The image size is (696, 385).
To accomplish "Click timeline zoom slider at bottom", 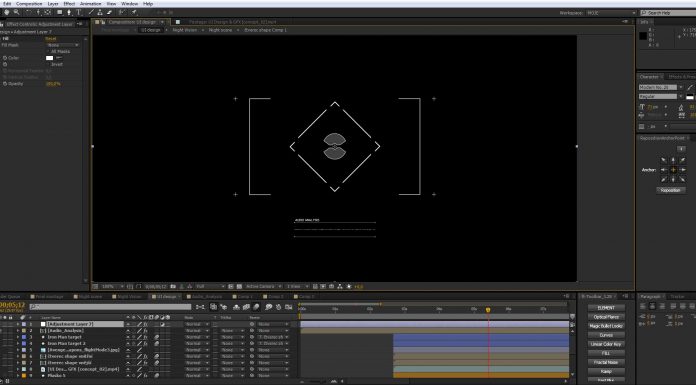I will (317, 381).
